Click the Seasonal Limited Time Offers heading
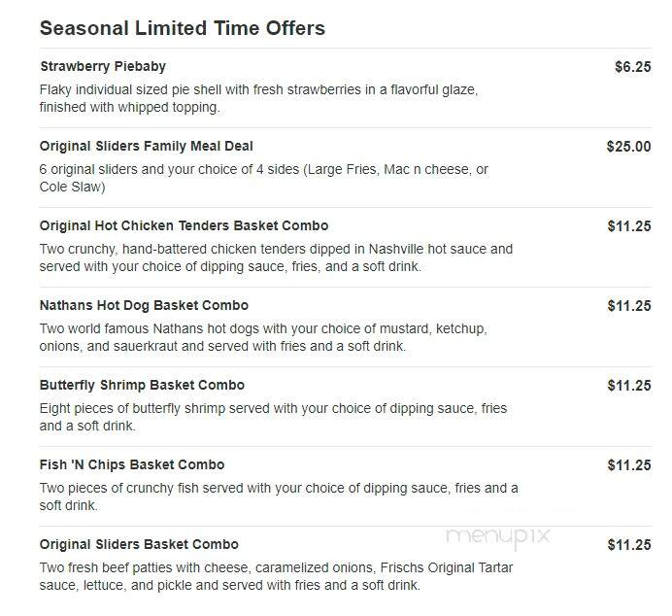The width and height of the screenshot is (672, 616). 183,28
